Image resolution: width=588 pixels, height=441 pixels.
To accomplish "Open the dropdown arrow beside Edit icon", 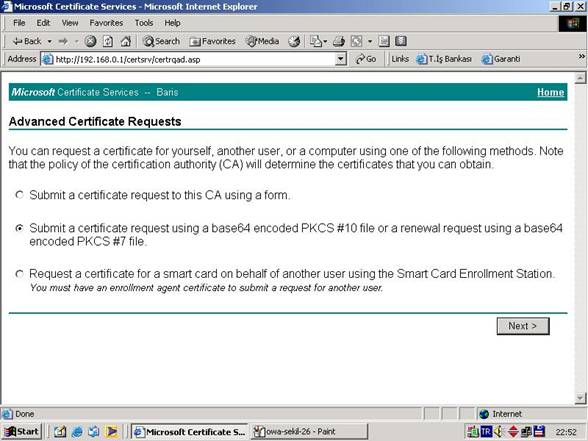I will coord(370,41).
